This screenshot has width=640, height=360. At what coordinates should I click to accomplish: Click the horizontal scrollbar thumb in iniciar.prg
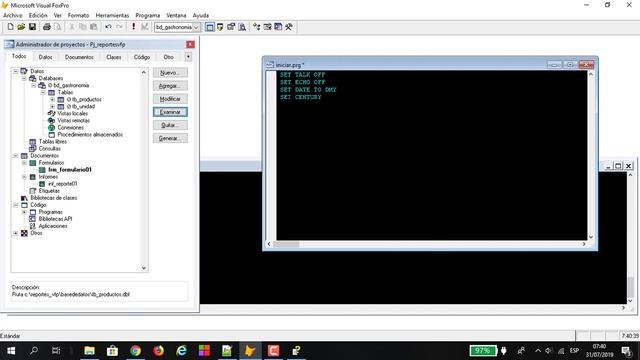click(x=286, y=244)
